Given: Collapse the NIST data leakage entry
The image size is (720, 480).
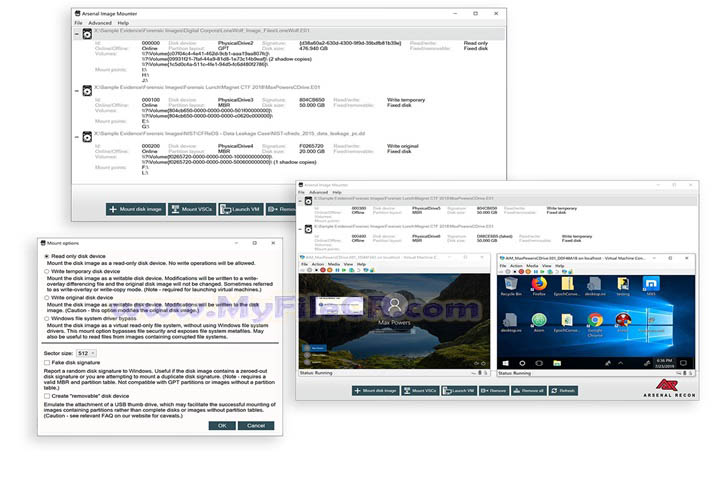Looking at the screenshot, I should pos(77,137).
